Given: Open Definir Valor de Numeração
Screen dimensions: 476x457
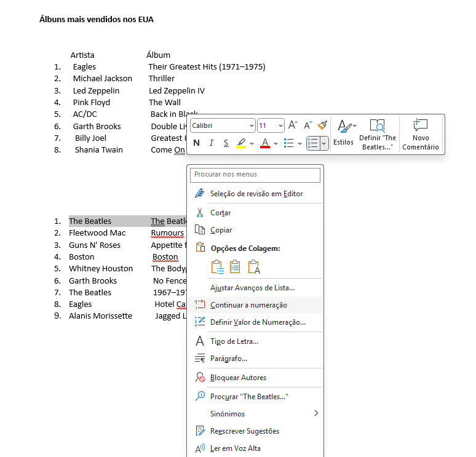Looking at the screenshot, I should click(x=258, y=322).
